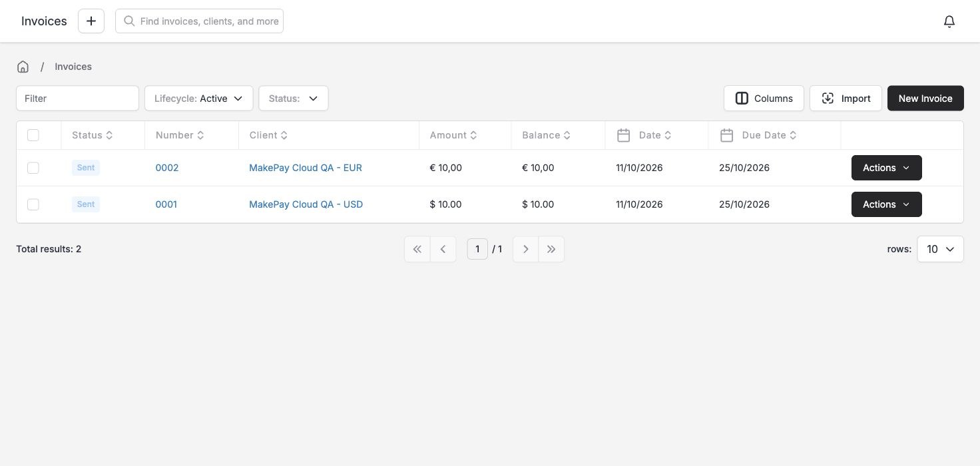Click the Import button
The image size is (980, 466).
pyautogui.click(x=846, y=99)
